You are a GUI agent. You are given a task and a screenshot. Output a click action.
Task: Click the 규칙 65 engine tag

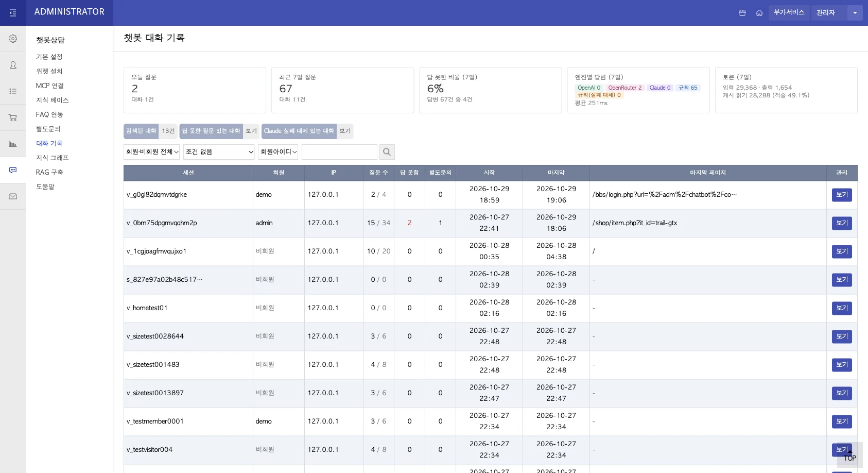pyautogui.click(x=688, y=88)
